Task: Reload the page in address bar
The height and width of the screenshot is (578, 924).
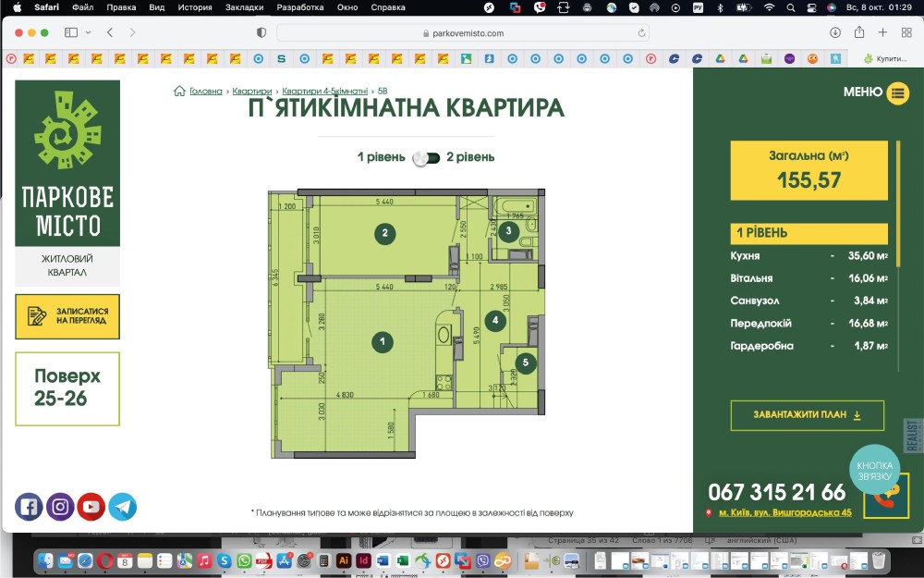Action: [641, 32]
